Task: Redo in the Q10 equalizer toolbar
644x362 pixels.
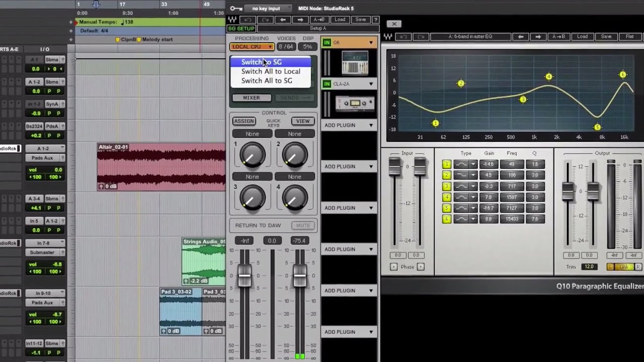Action: point(421,37)
